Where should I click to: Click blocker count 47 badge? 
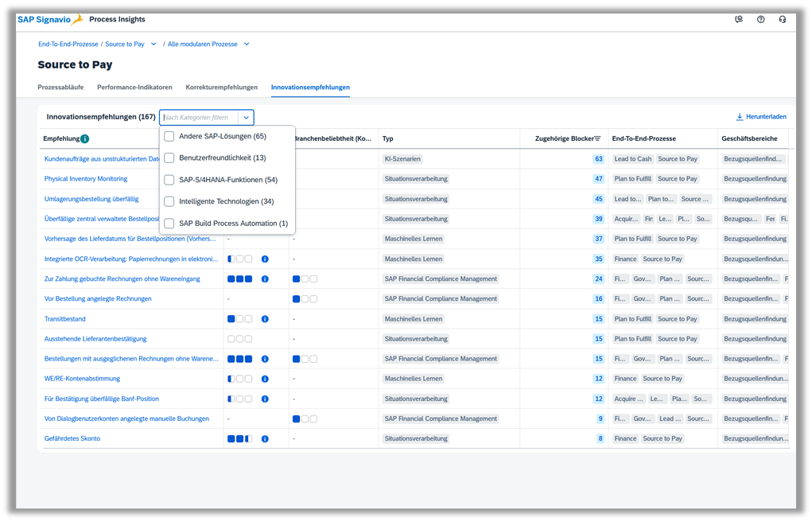click(x=599, y=179)
